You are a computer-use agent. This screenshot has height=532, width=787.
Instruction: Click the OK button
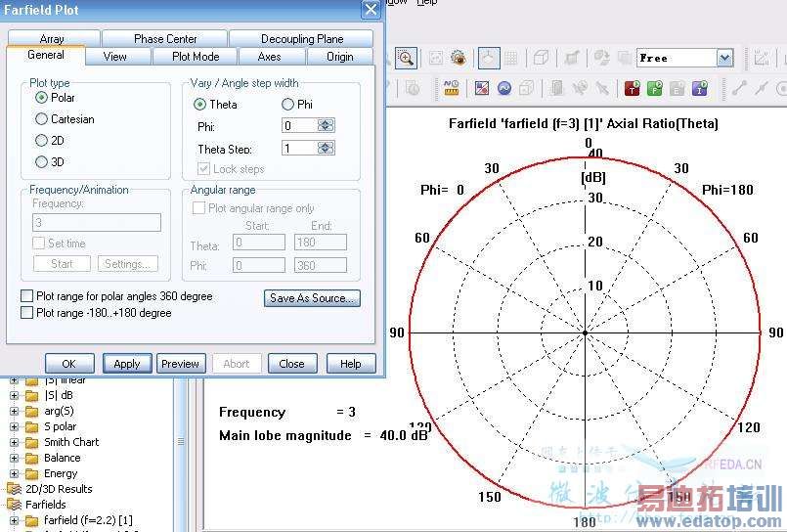(x=69, y=364)
